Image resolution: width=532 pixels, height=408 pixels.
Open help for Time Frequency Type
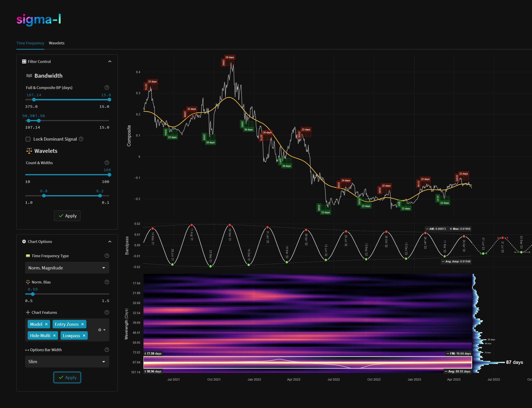point(107,256)
